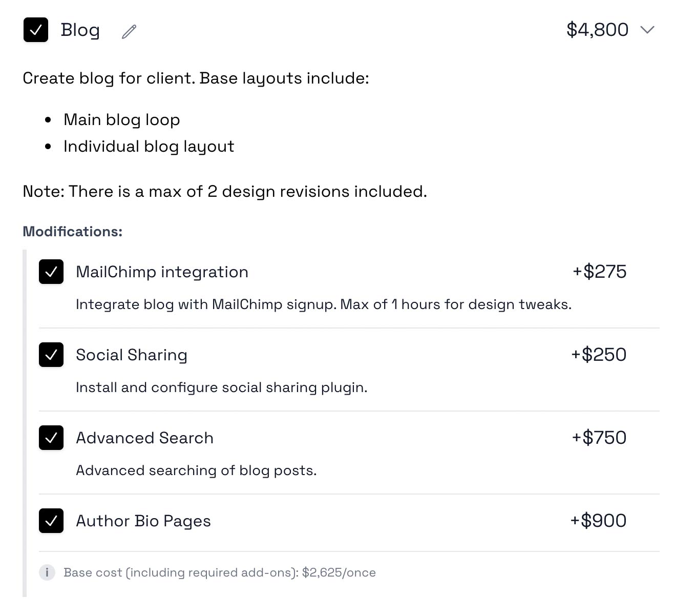Click the MailChimp integration checkmark icon

coord(51,272)
